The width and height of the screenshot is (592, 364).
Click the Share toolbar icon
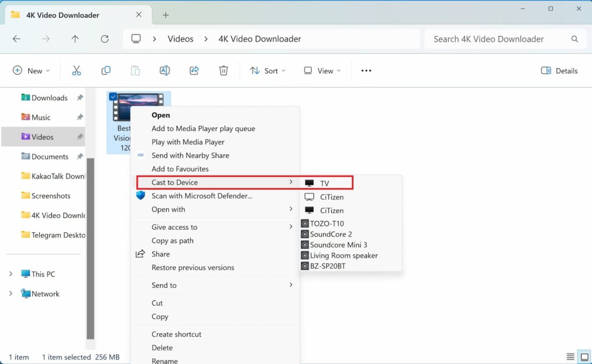tap(194, 70)
